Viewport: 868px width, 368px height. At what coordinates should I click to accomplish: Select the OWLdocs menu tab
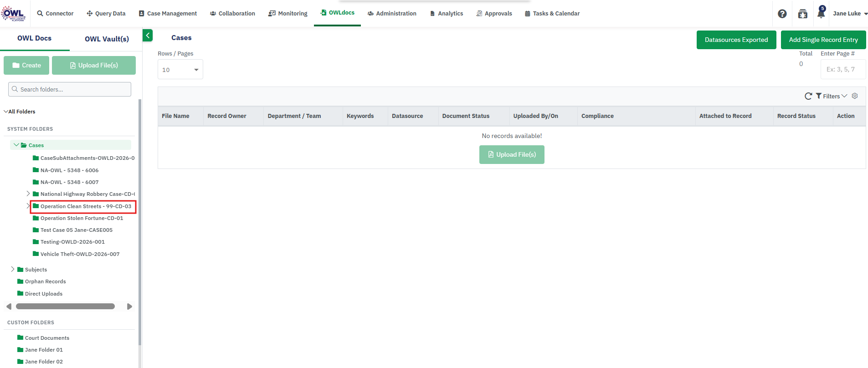(337, 13)
